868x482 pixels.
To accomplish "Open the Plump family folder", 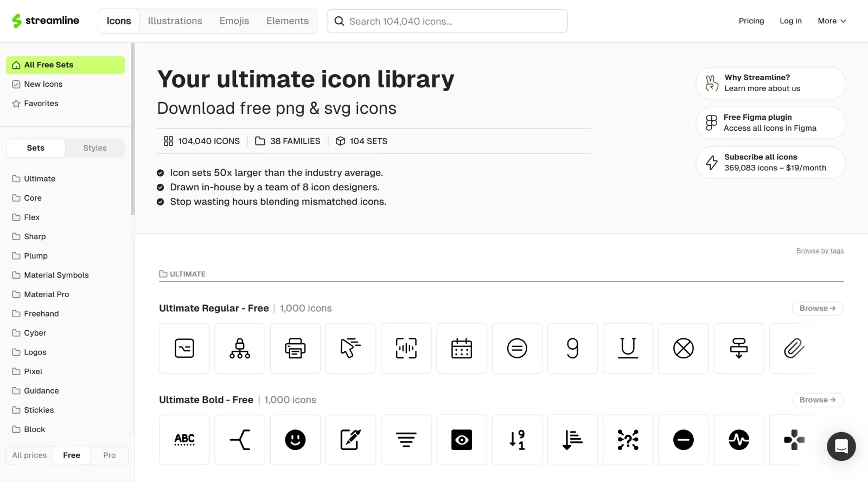I will pyautogui.click(x=30, y=256).
